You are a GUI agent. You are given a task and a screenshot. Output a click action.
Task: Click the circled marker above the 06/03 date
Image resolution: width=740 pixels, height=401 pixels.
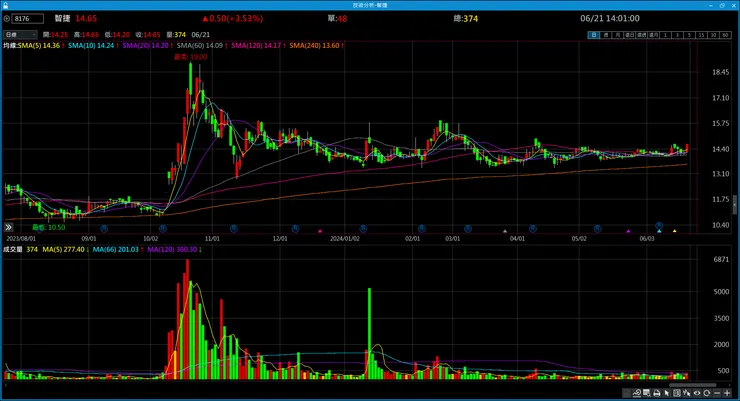[659, 226]
